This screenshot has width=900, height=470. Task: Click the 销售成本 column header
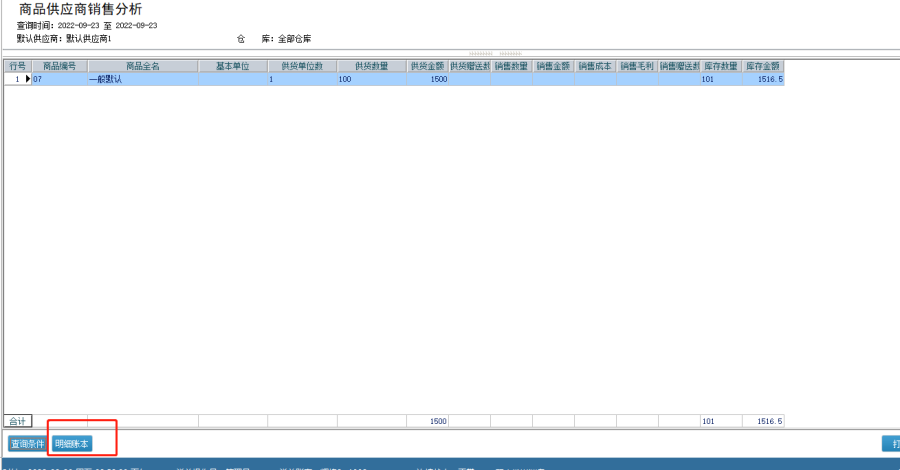click(x=595, y=66)
